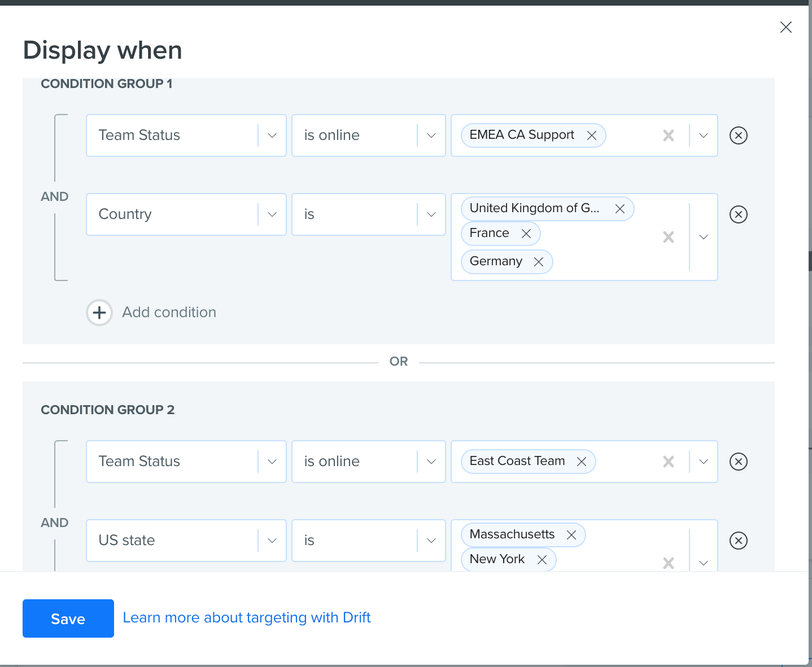812x667 pixels.
Task: Save the display conditions
Action: [x=68, y=618]
